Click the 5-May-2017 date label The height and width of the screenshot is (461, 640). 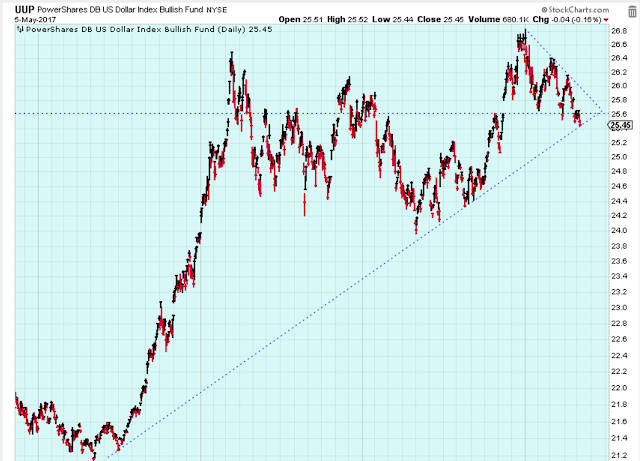point(35,20)
